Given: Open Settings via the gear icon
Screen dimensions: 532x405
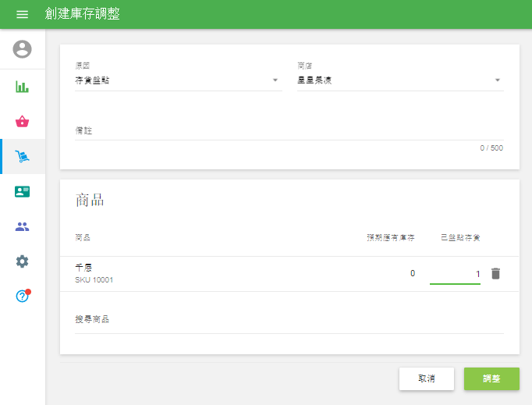Looking at the screenshot, I should click(x=23, y=261).
